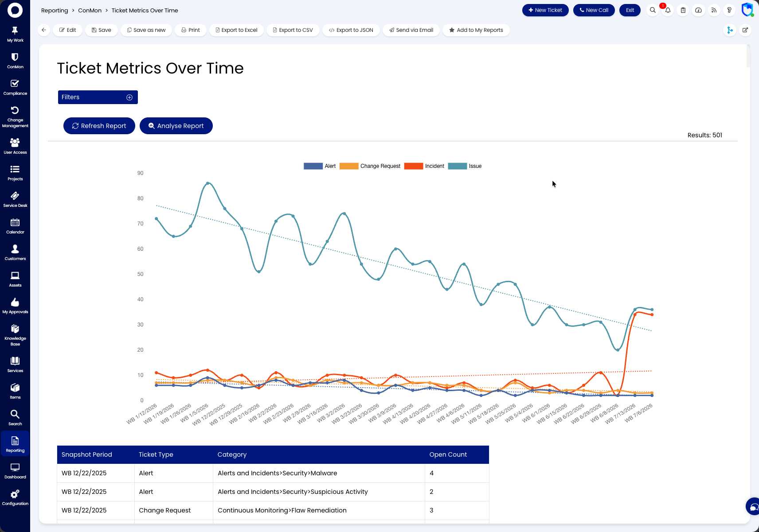Open Items in the sidebar
Image resolution: width=759 pixels, height=532 pixels.
(x=15, y=391)
